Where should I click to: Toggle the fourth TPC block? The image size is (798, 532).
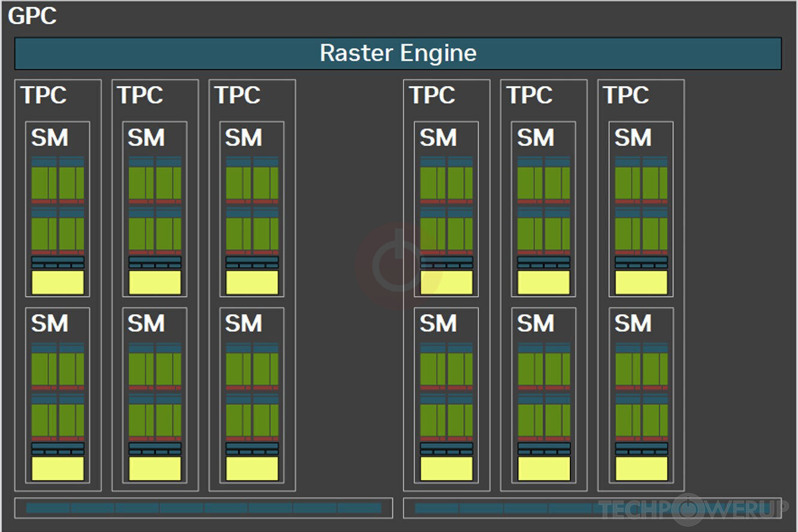[x=446, y=96]
